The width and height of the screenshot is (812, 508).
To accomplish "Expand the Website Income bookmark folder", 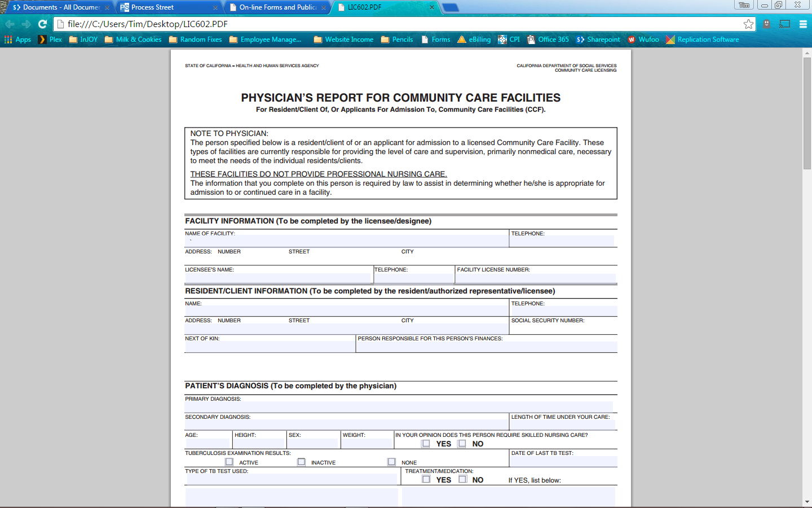I will (343, 40).
